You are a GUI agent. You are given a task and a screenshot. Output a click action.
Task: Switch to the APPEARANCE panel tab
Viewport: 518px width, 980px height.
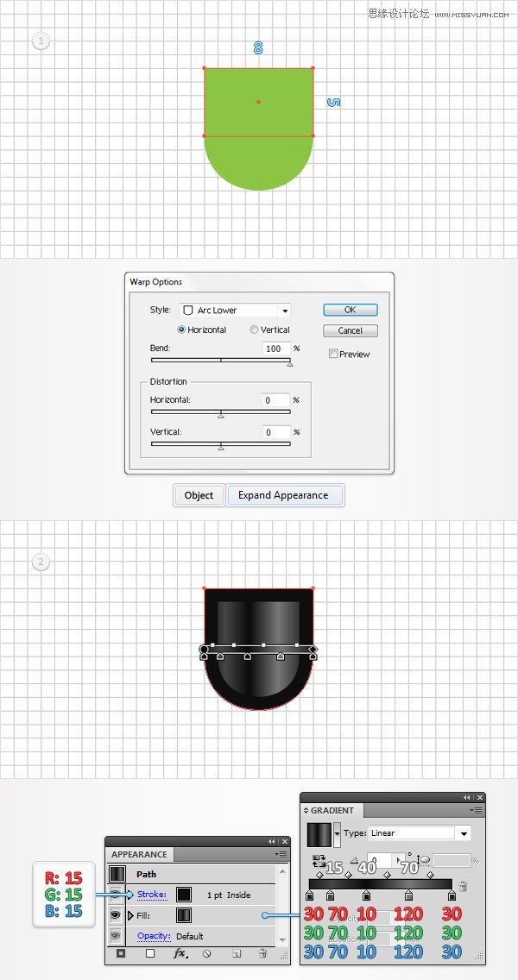(139, 854)
